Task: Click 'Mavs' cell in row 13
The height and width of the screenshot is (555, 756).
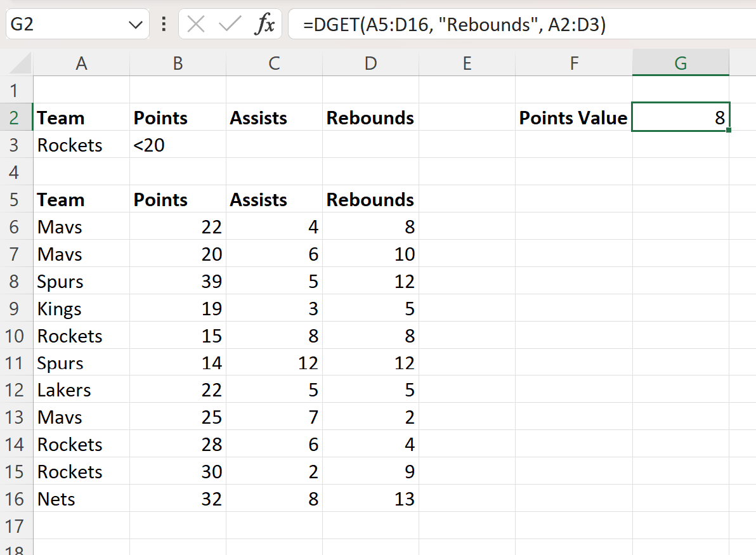Action: tap(81, 417)
